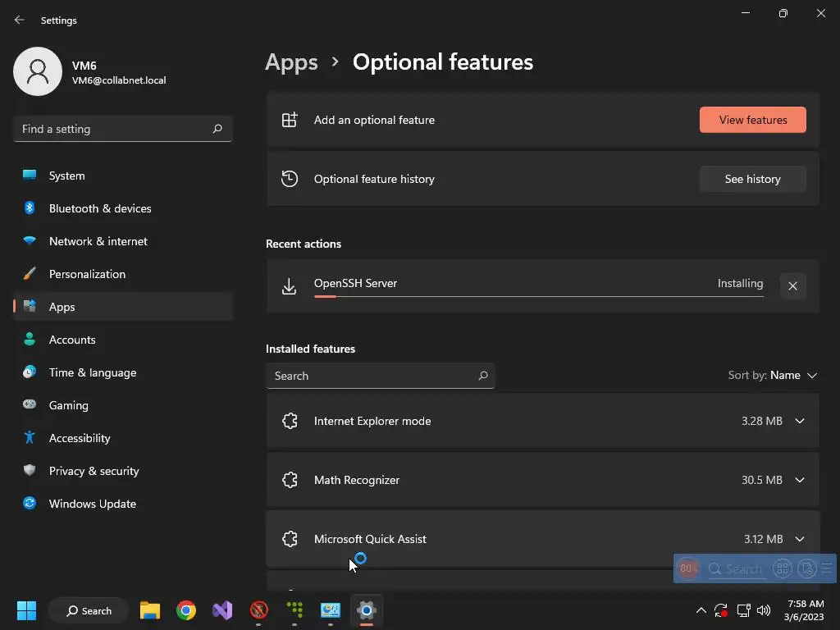
Task: Click the Gaming controller icon
Action: click(30, 404)
